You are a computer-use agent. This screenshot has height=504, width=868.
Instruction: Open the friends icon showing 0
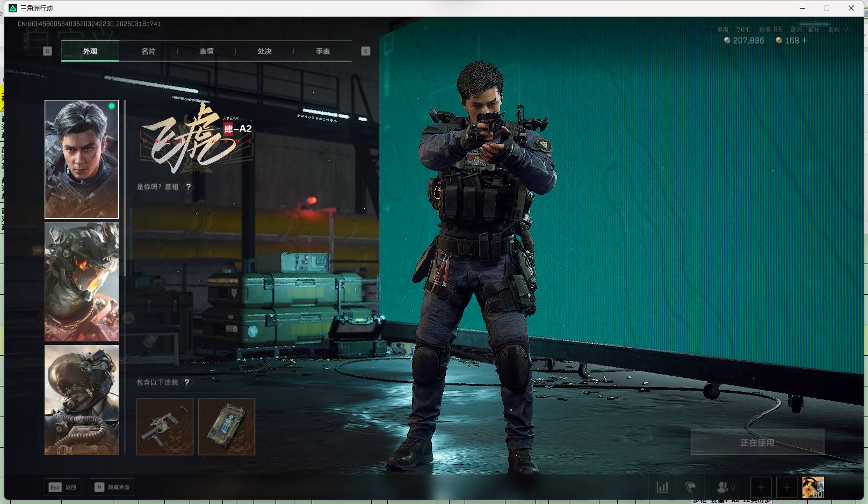pos(726,487)
